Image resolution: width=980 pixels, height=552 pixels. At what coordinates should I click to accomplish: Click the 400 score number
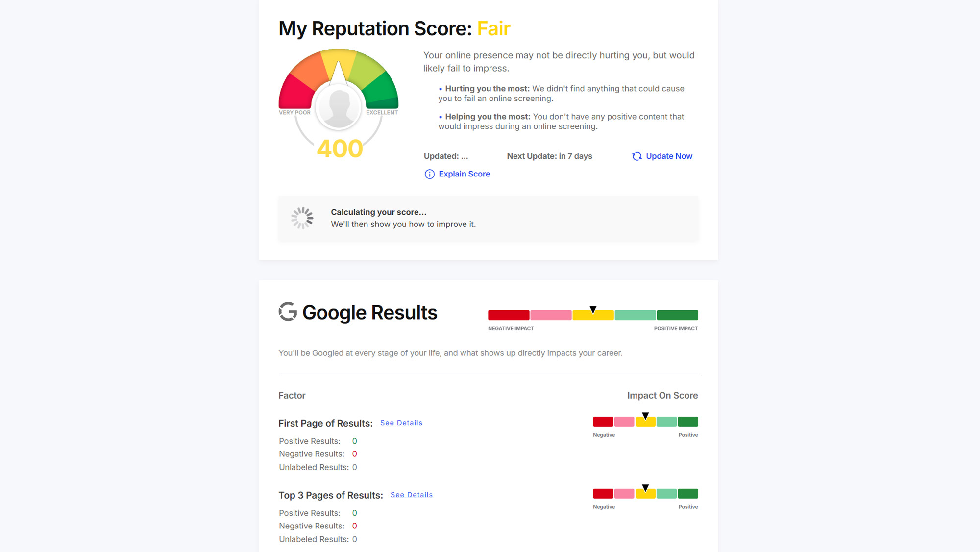pyautogui.click(x=340, y=149)
